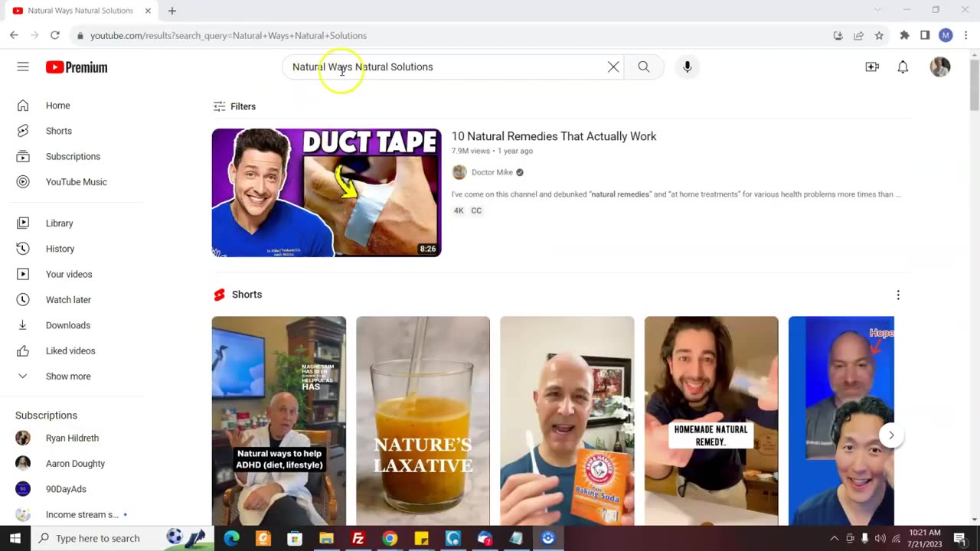Open the Filters options
Viewport: 980px width, 551px height.
click(x=234, y=106)
